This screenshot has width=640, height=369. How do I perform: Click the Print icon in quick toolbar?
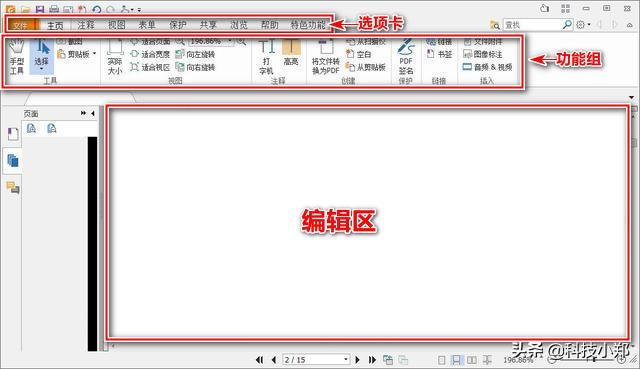54,9
